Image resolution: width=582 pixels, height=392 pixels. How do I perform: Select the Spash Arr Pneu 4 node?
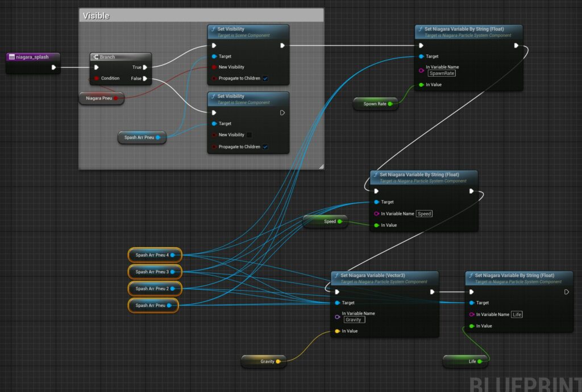[152, 255]
